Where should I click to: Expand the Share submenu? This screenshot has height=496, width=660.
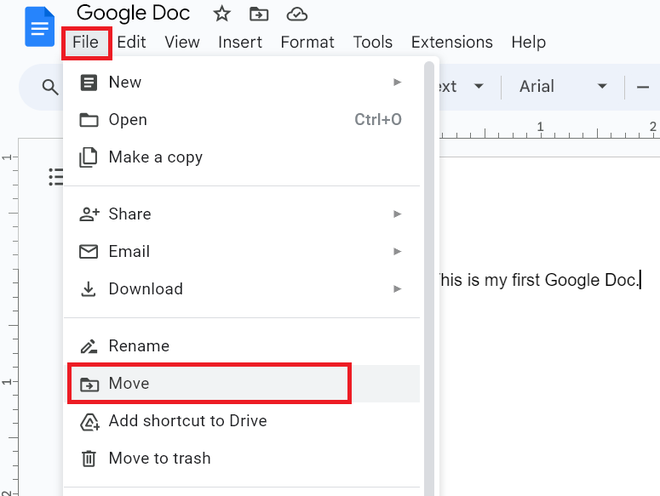point(243,214)
